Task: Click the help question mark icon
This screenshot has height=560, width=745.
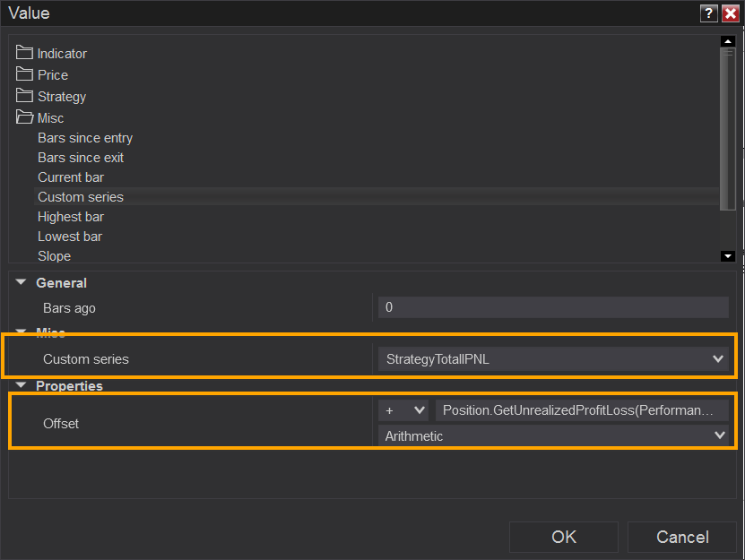Action: [710, 13]
